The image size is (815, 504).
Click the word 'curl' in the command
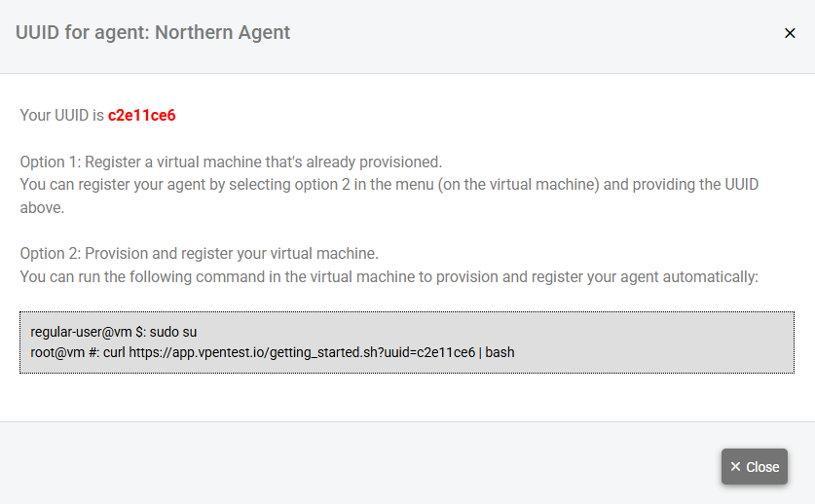[114, 352]
